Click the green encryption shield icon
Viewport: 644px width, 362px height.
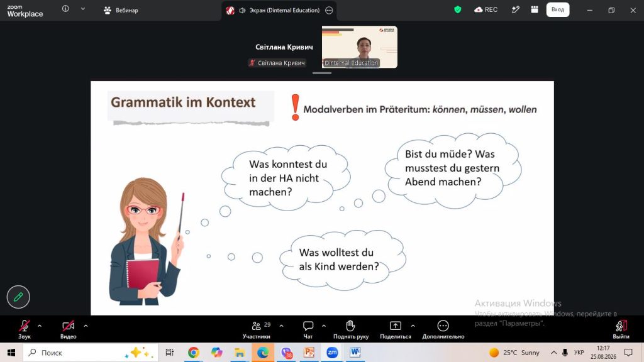[x=458, y=9]
